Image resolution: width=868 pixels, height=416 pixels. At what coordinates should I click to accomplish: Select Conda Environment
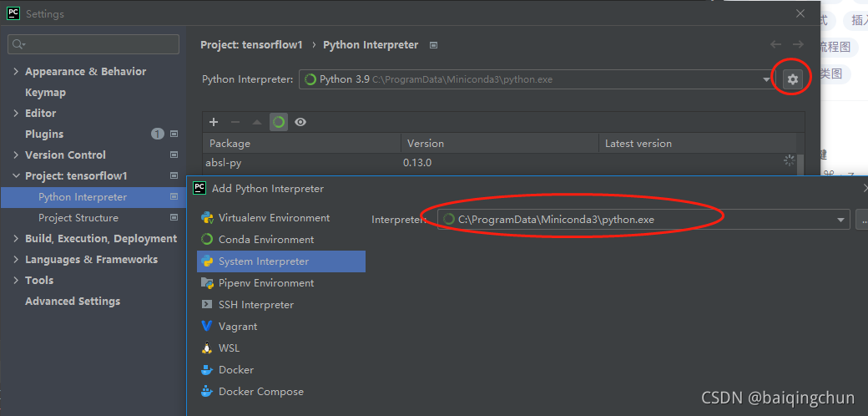point(281,239)
